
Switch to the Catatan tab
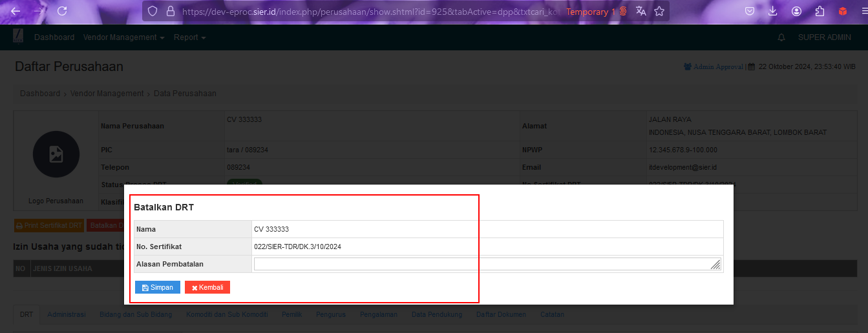(x=552, y=315)
